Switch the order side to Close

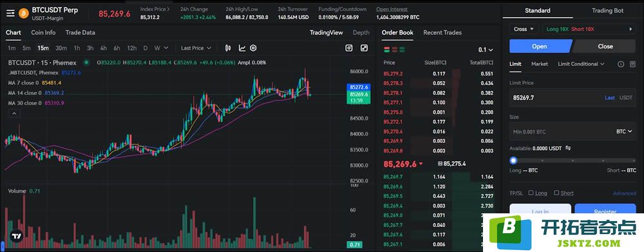tap(605, 46)
